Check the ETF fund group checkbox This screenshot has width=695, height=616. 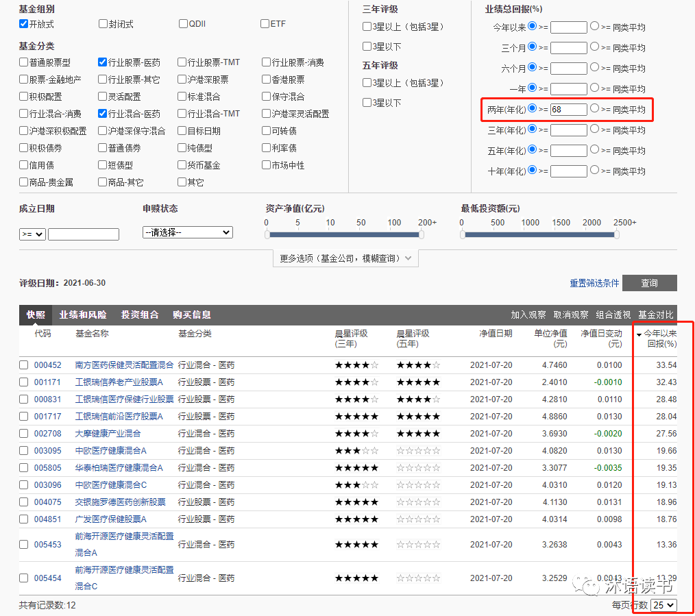click(265, 24)
